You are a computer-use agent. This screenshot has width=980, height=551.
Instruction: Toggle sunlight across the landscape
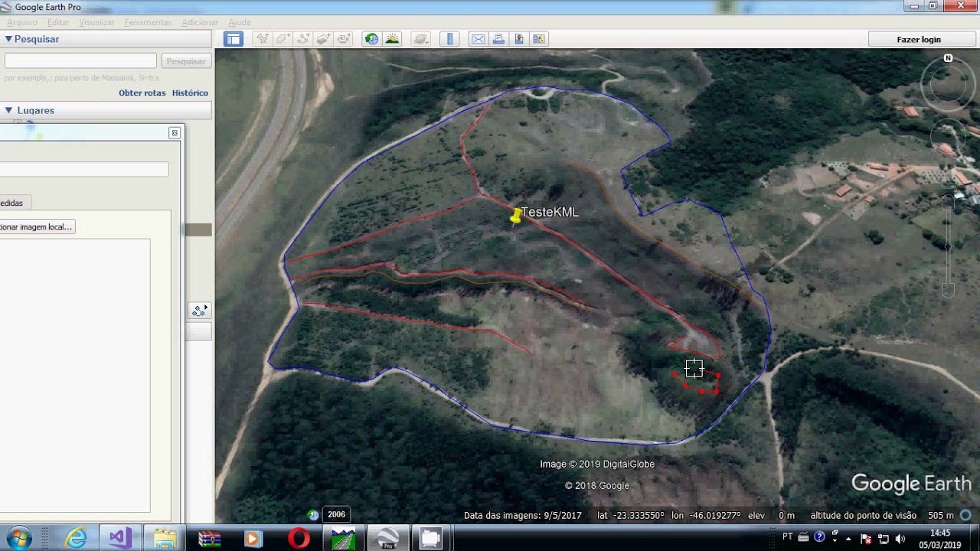392,39
